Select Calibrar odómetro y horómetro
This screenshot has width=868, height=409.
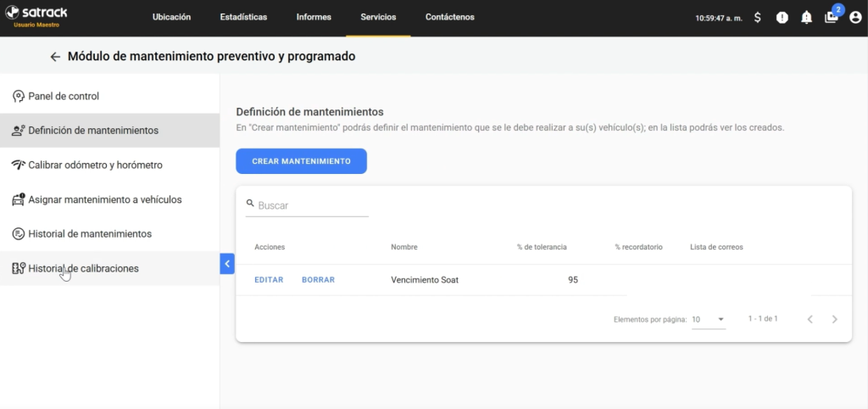pyautogui.click(x=109, y=165)
